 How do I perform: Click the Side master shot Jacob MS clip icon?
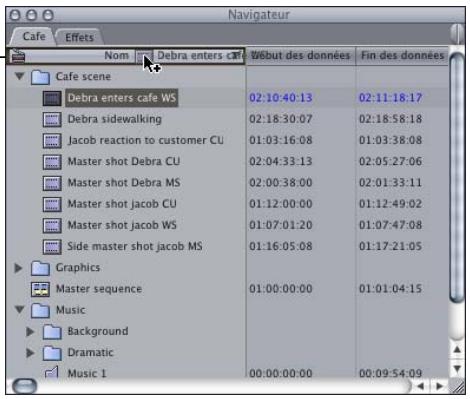[x=52, y=247]
